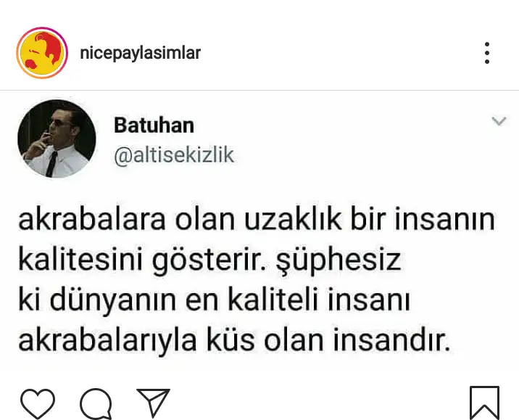Screen dimensions: 519x420
Task: Open nicepaylasimlar's story from the avatar
Action: click(x=42, y=53)
